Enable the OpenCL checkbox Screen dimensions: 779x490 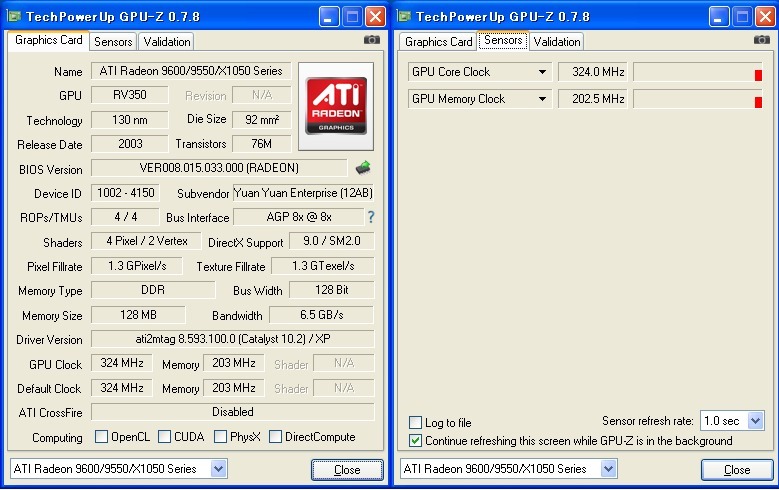coord(101,437)
